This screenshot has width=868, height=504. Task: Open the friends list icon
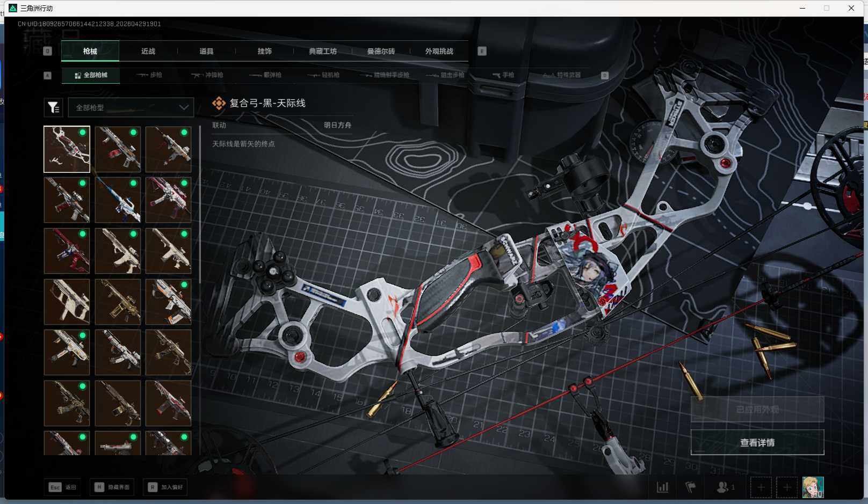(725, 487)
